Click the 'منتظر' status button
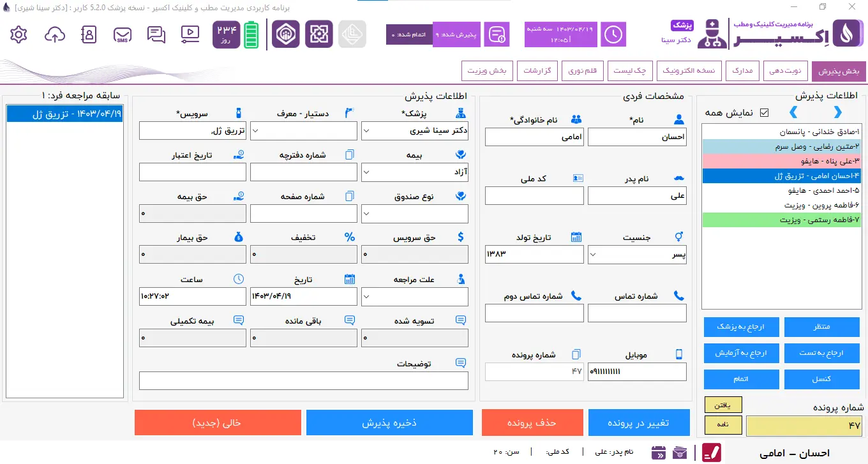 coord(822,327)
